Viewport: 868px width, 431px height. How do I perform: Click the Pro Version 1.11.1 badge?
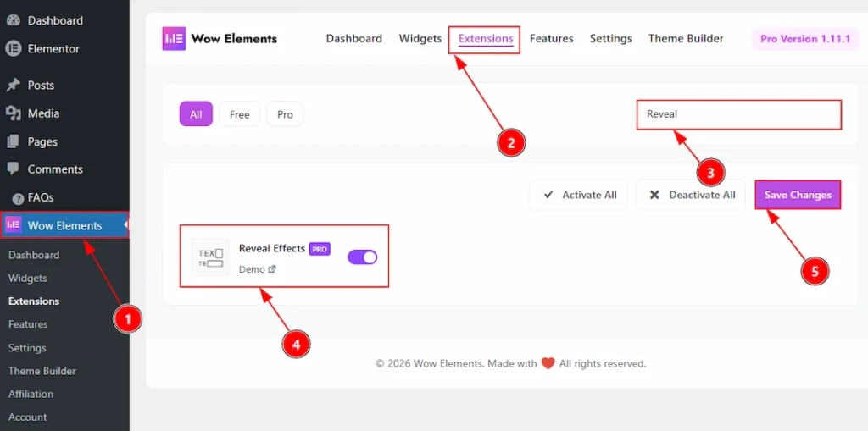coord(805,39)
